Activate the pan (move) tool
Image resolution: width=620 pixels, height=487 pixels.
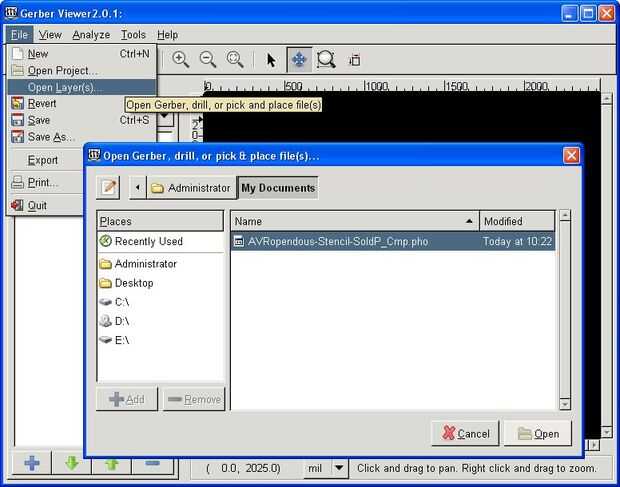(299, 60)
